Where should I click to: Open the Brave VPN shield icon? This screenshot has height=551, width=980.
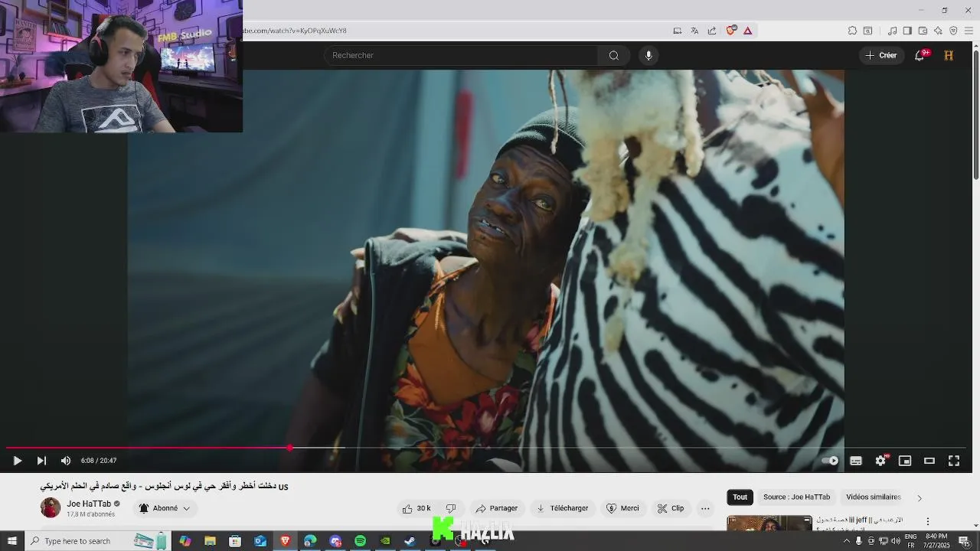[x=953, y=31]
